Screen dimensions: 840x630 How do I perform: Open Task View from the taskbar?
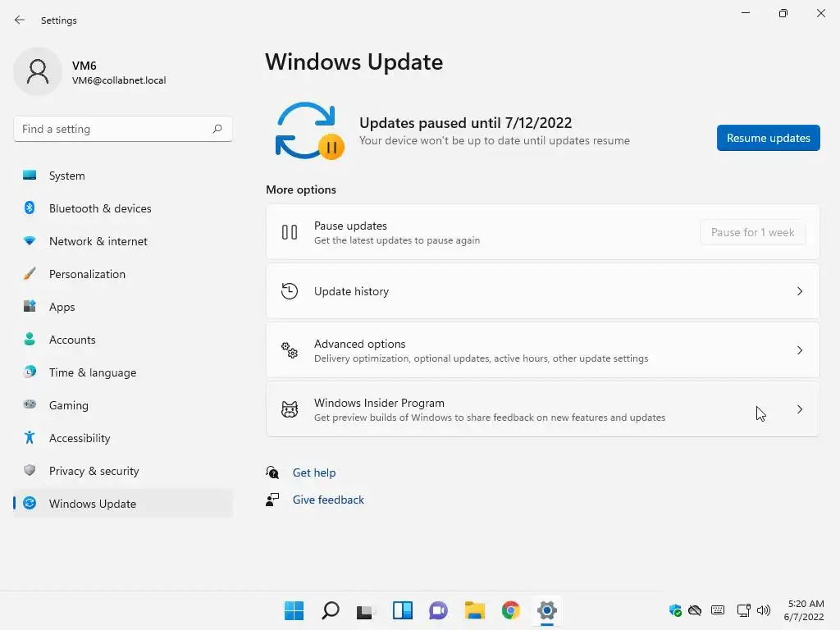click(366, 610)
